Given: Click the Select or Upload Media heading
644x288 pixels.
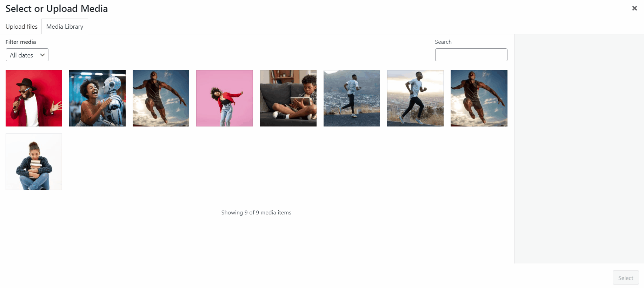Looking at the screenshot, I should pos(57,8).
